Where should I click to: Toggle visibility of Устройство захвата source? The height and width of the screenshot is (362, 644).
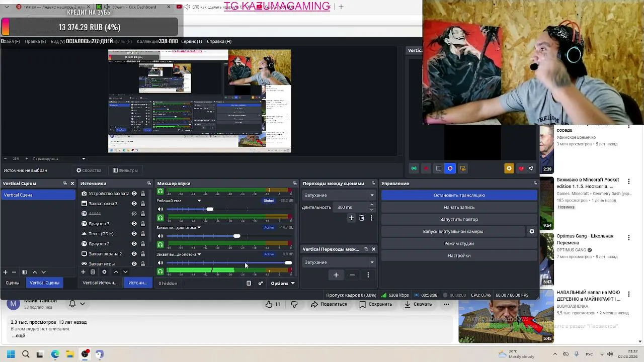(134, 194)
